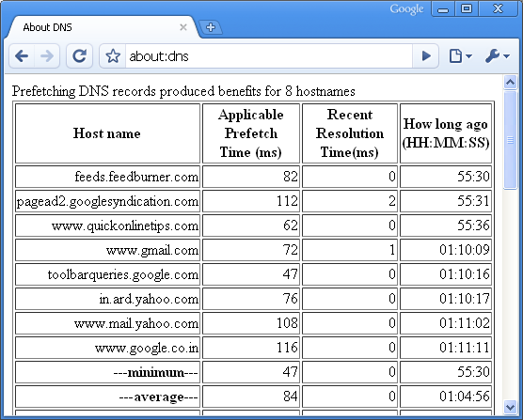
Task: Select time 55:36 in quickonlinetips row
Action: (x=446, y=226)
